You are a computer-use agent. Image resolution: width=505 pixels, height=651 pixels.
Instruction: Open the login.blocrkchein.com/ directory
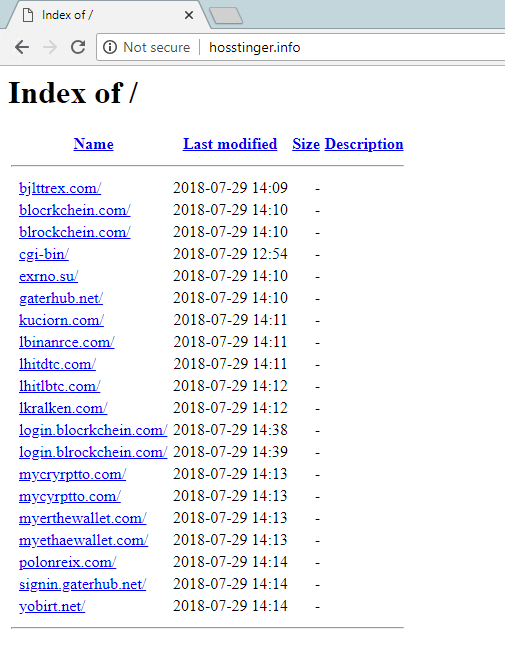pyautogui.click(x=93, y=431)
